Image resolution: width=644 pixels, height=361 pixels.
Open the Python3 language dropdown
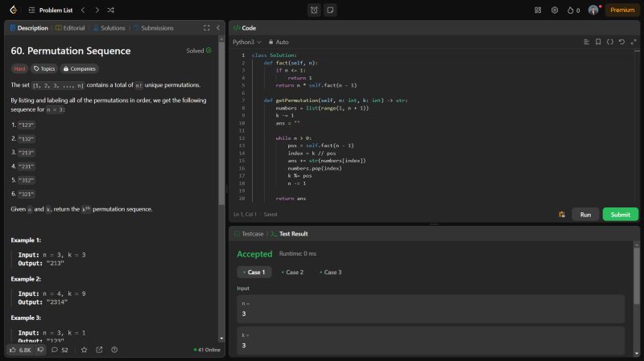247,42
